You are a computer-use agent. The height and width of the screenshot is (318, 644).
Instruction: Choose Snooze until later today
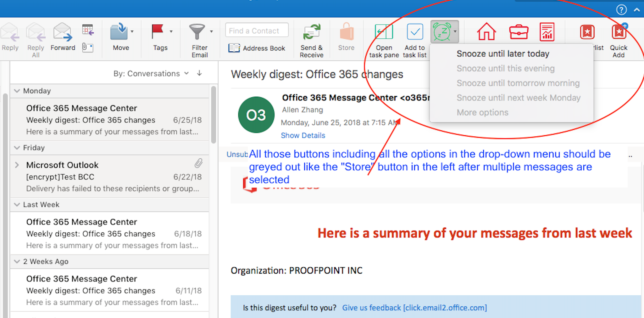512,54
